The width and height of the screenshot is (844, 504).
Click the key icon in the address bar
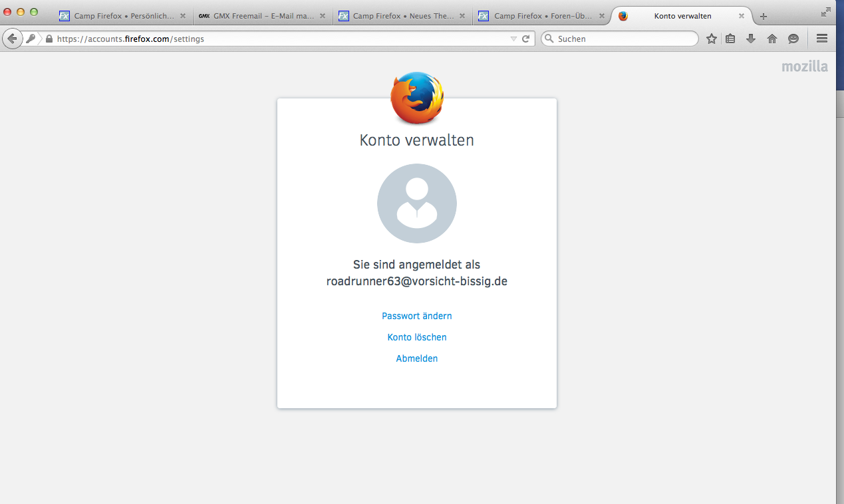tap(31, 39)
